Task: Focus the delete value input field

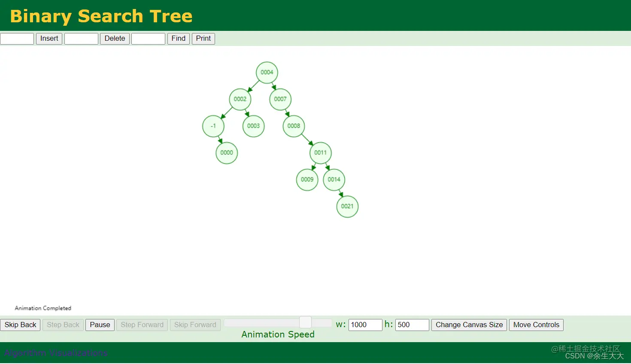Action: coord(82,39)
